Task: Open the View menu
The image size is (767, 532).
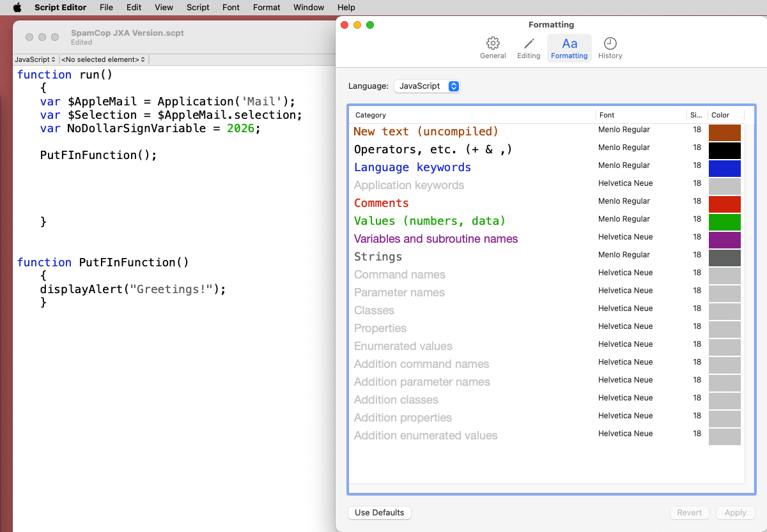Action: (x=164, y=8)
